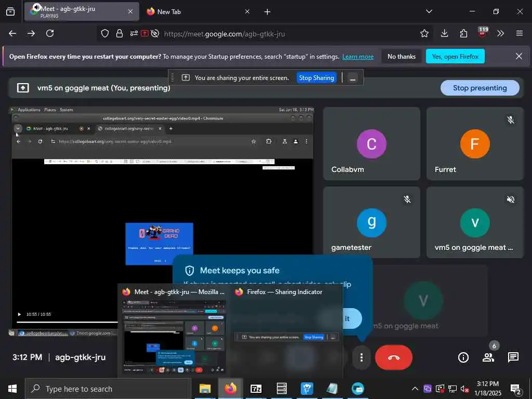Dismiss the Firefox startup notification bar

click(519, 56)
